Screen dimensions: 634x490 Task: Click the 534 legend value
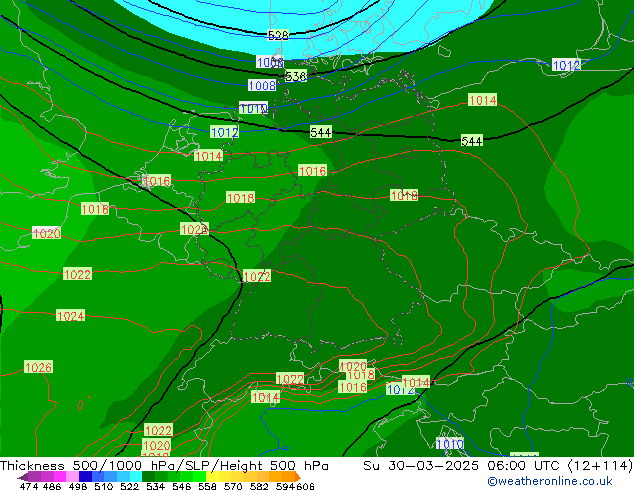155,486
